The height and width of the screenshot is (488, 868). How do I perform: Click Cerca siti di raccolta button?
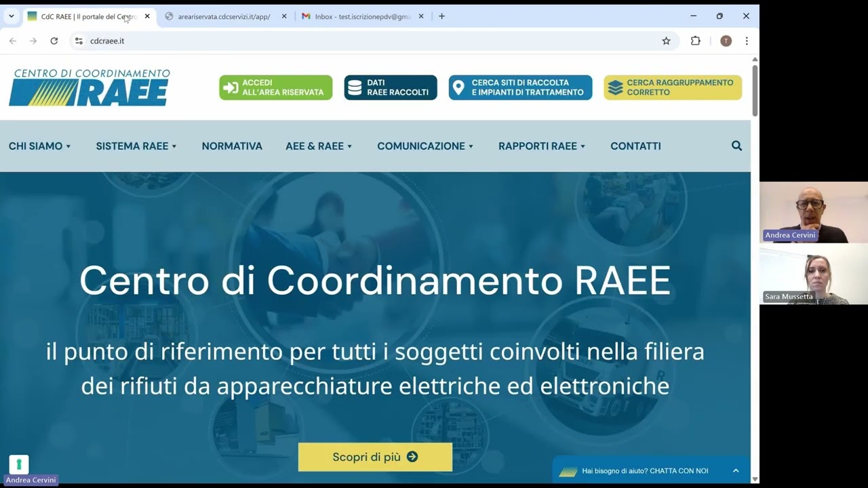coord(520,87)
